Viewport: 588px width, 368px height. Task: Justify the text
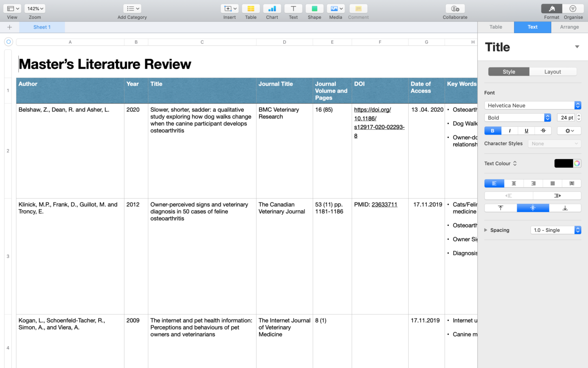[552, 184]
